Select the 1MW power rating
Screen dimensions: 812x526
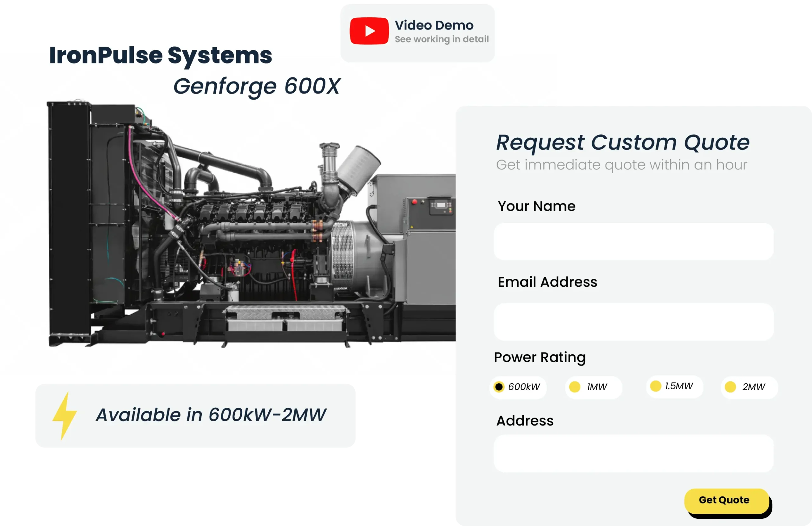(x=594, y=387)
